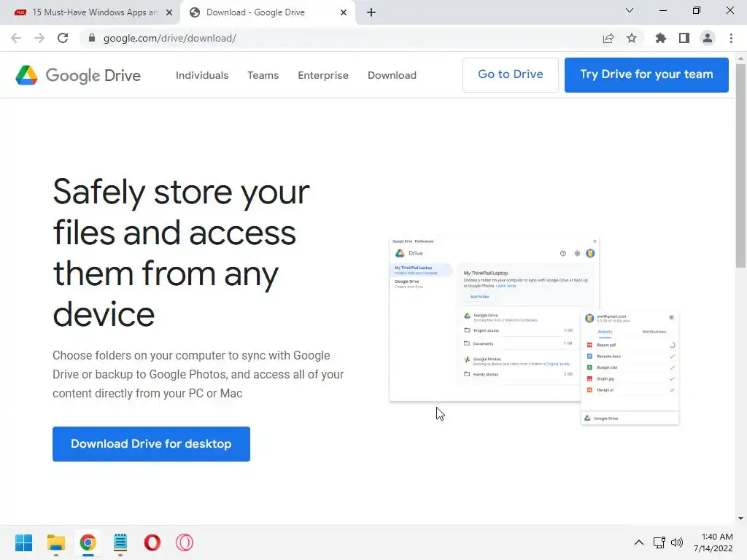Click the 'Safely store your files' heading
The height and width of the screenshot is (560, 747).
182,252
